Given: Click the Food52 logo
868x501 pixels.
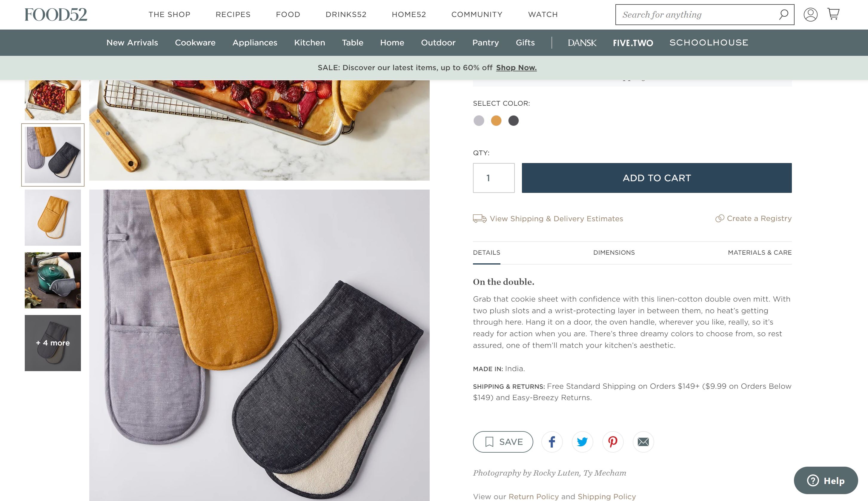Looking at the screenshot, I should 56,14.
